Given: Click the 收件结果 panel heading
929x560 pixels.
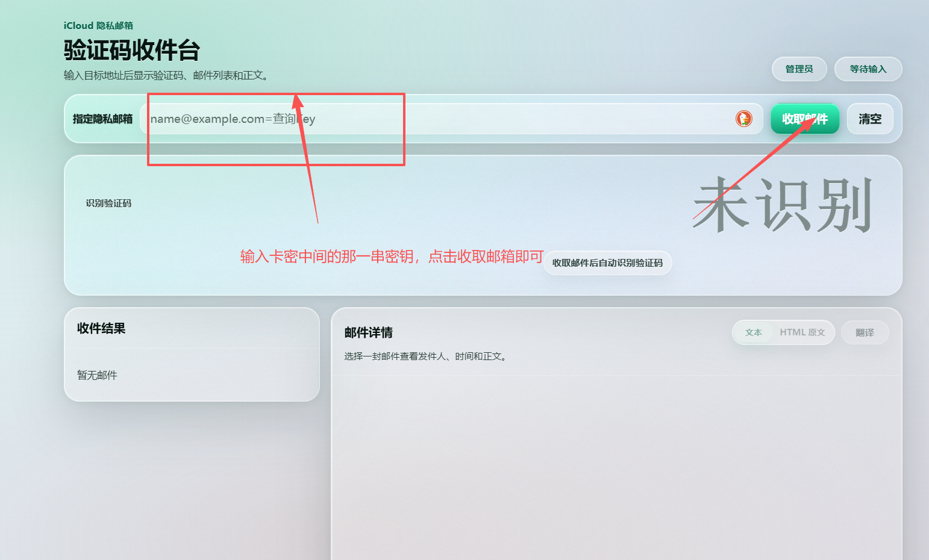Looking at the screenshot, I should 101,328.
